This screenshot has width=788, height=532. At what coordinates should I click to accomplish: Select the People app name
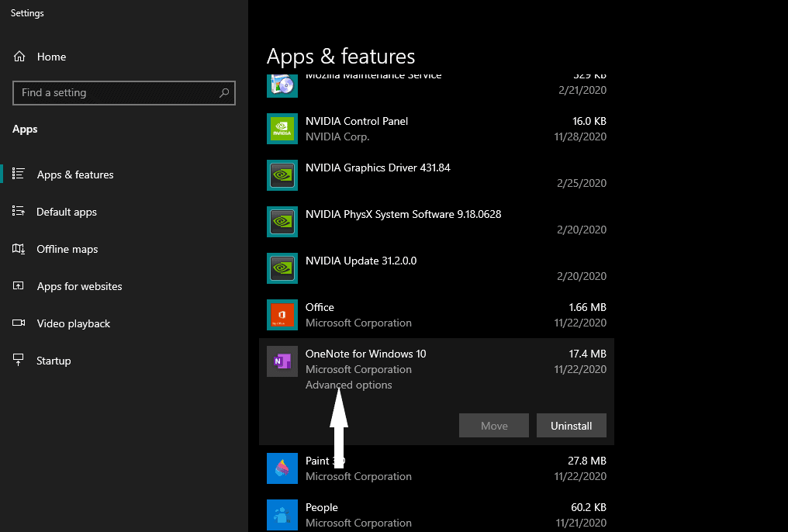(x=322, y=508)
